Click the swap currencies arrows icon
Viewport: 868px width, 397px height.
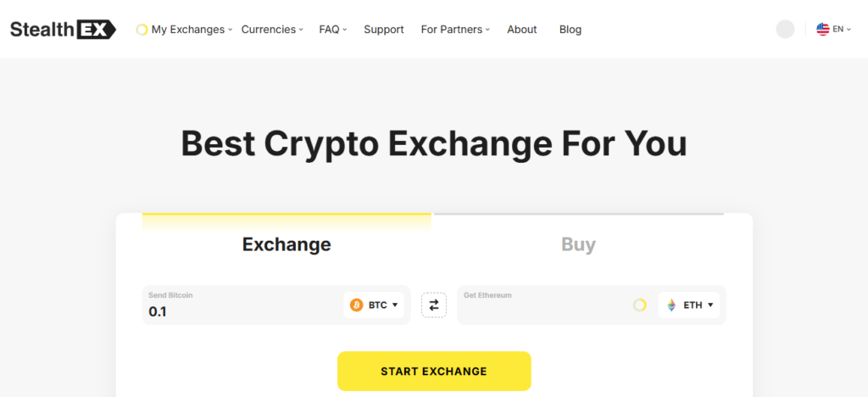pyautogui.click(x=433, y=305)
